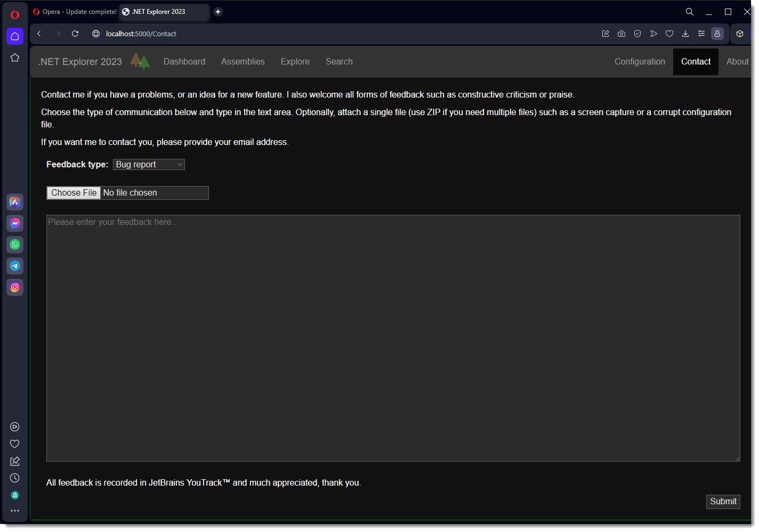
Task: Open WhatsApp in the sidebar
Action: coord(15,245)
